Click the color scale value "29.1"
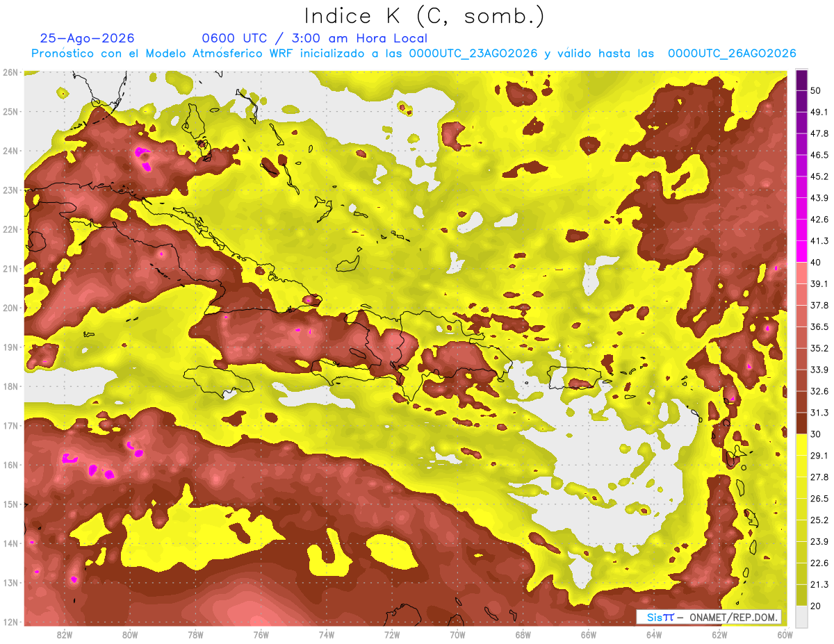This screenshot has width=834, height=644. point(819,455)
